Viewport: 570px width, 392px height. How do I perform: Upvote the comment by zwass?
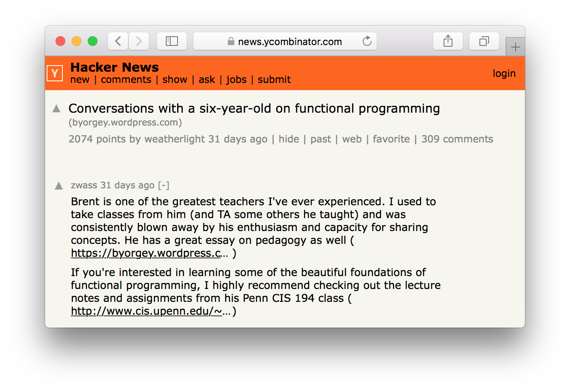pos(59,186)
